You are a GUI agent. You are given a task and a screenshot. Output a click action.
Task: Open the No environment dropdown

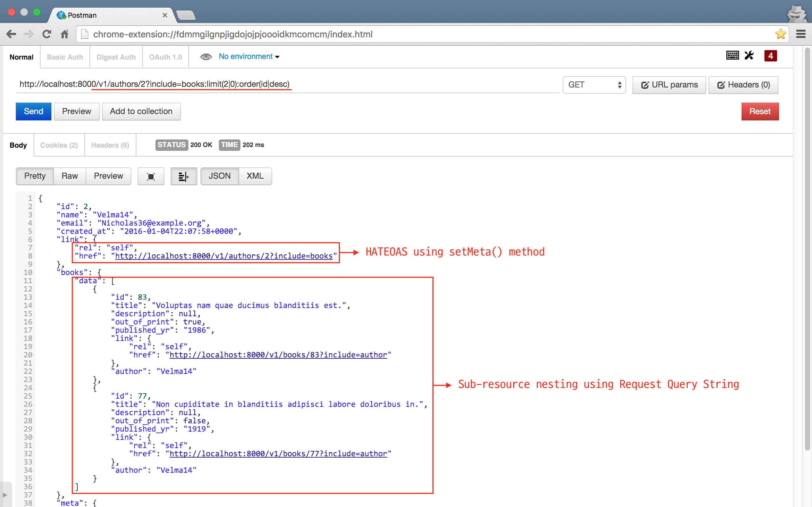point(249,57)
